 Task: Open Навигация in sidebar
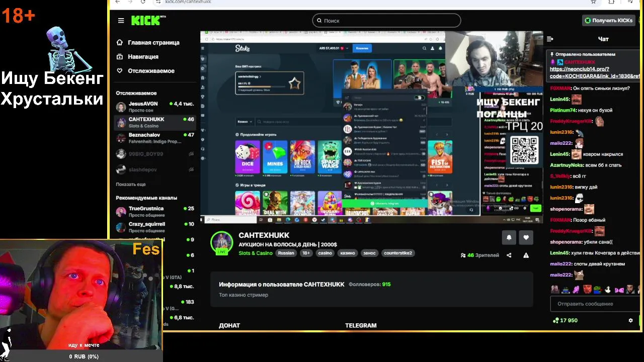click(x=137, y=57)
